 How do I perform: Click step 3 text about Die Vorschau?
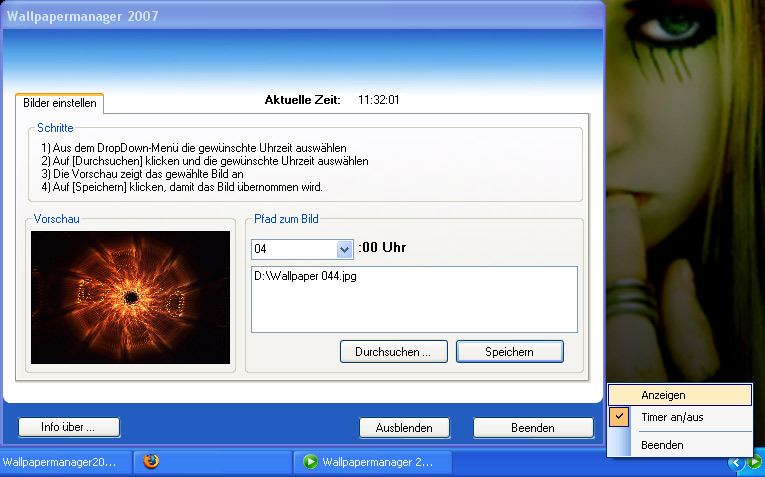[x=142, y=174]
